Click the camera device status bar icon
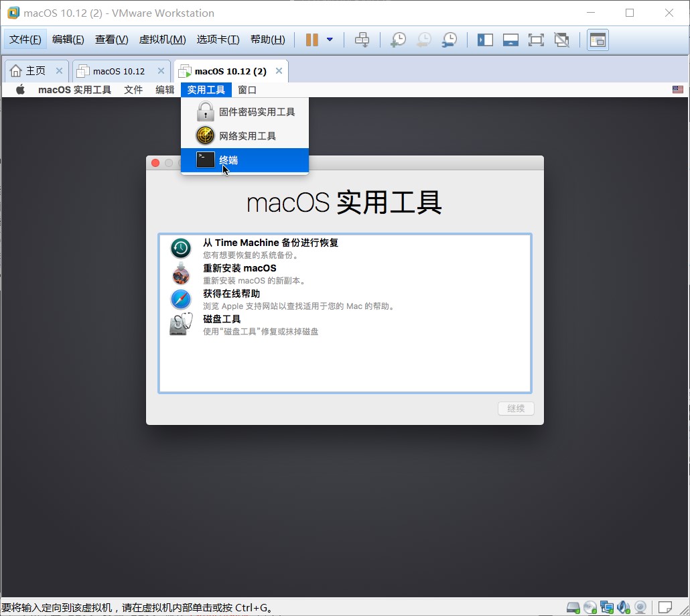Viewport: 690px width, 616px height. 640,608
